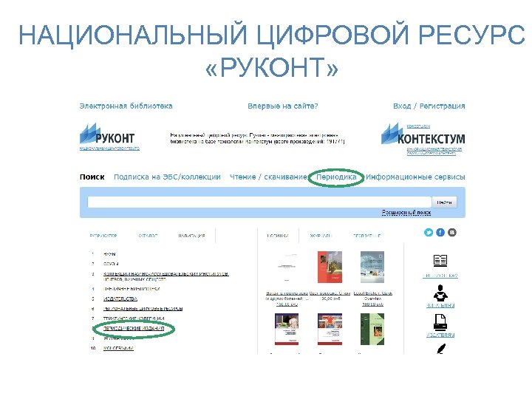Open the Facebook social icon
Image resolution: width=532 pixels, height=399 pixels.
point(440,233)
